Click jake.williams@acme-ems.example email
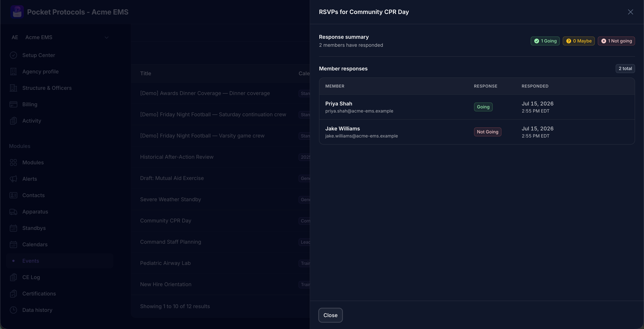Screen dimensions: 644x329 pyautogui.click(x=361, y=136)
